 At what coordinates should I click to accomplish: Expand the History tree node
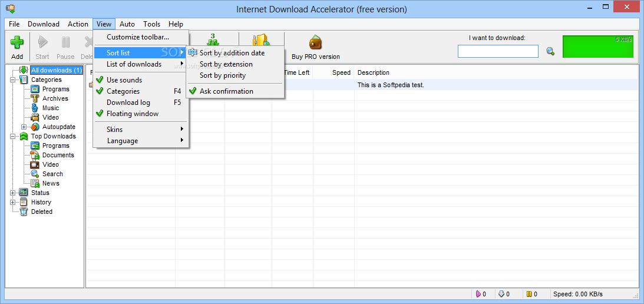[13, 203]
